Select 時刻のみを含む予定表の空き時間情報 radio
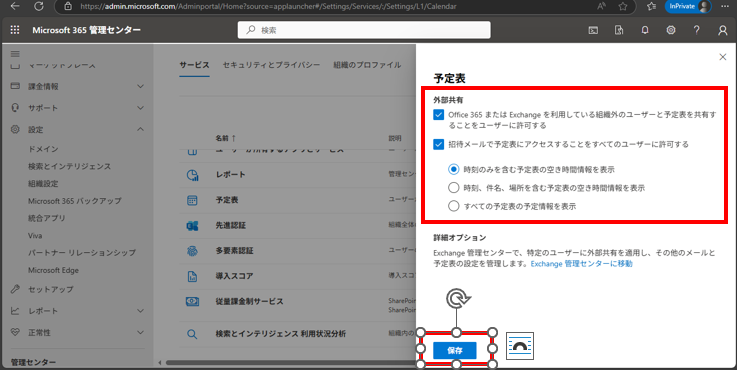Screen dimensions: 737x370 [x=454, y=169]
